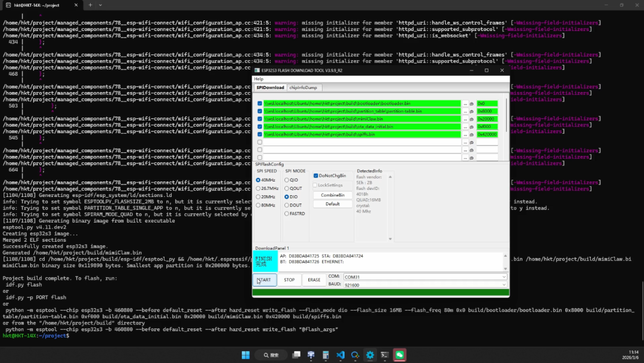644x363 pixels.
Task: Click the green download progress bar
Action: [380, 293]
